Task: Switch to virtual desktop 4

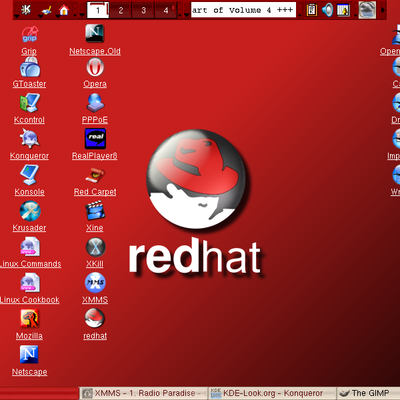Action: tap(166, 10)
